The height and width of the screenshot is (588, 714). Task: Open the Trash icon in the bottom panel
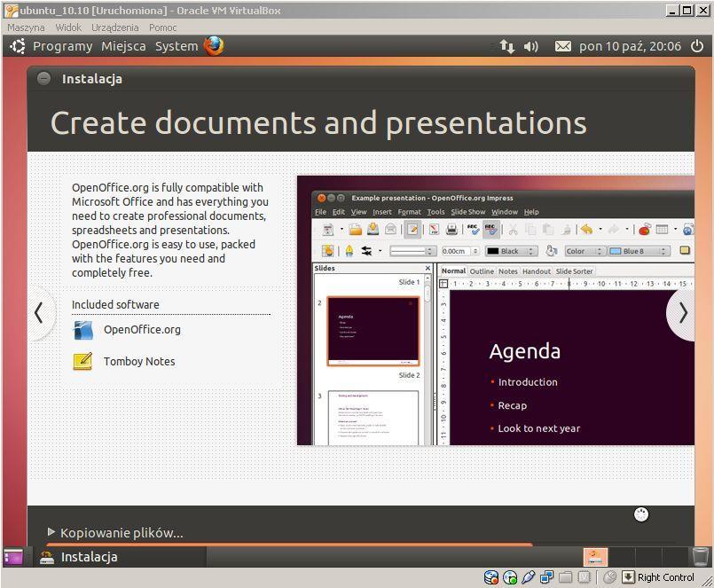click(700, 556)
